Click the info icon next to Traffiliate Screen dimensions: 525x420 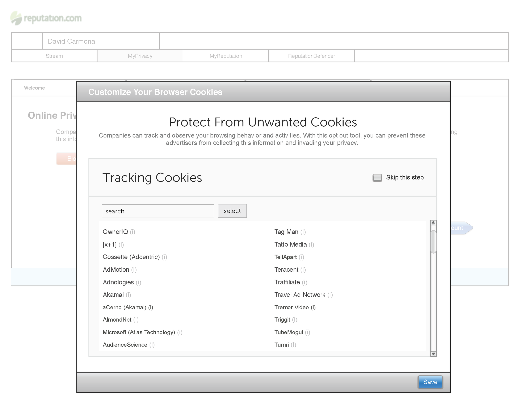[x=305, y=283]
